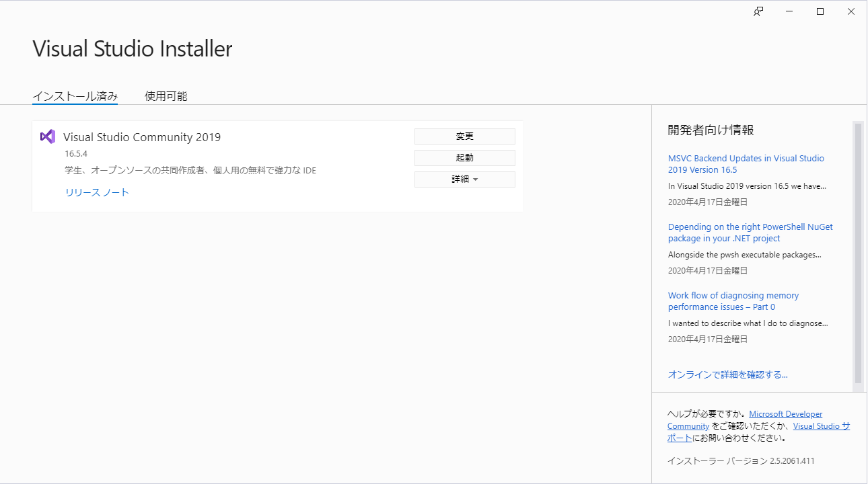Viewport: 868px width, 484px height.
Task: Open the diagnosing memory performance issues article
Action: click(733, 301)
